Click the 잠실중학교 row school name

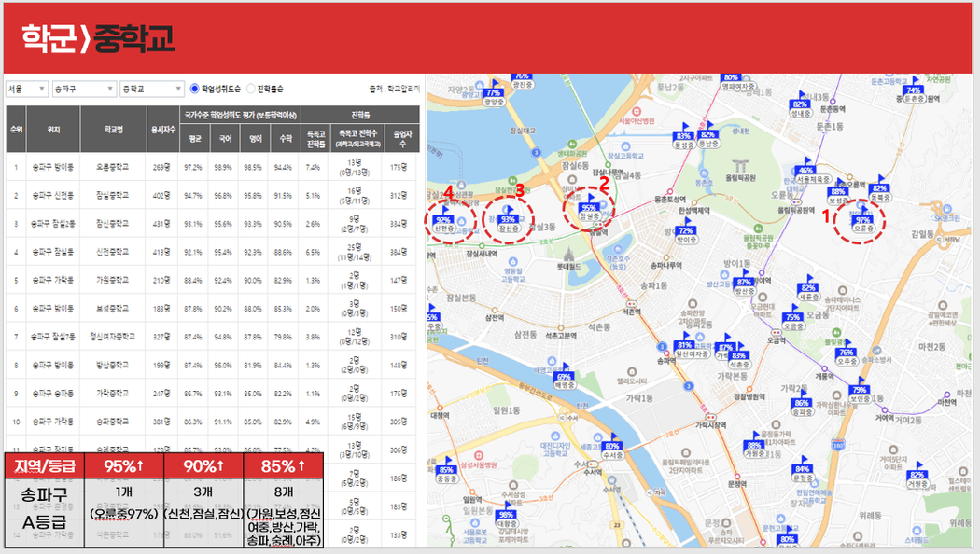[x=113, y=196]
